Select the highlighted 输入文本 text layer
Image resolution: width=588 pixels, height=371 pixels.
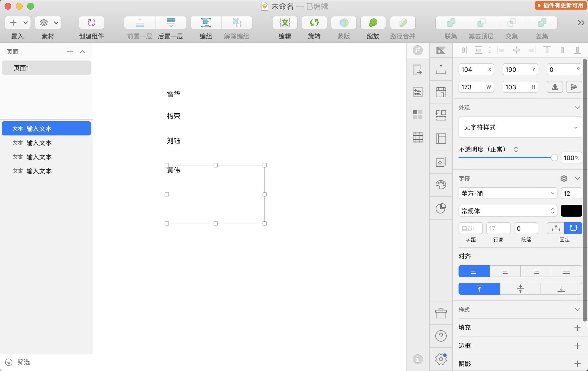46,128
